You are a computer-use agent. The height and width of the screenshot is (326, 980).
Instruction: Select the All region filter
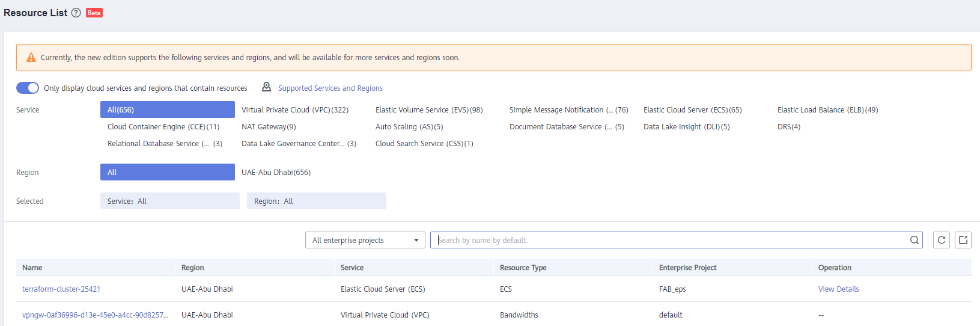click(168, 172)
